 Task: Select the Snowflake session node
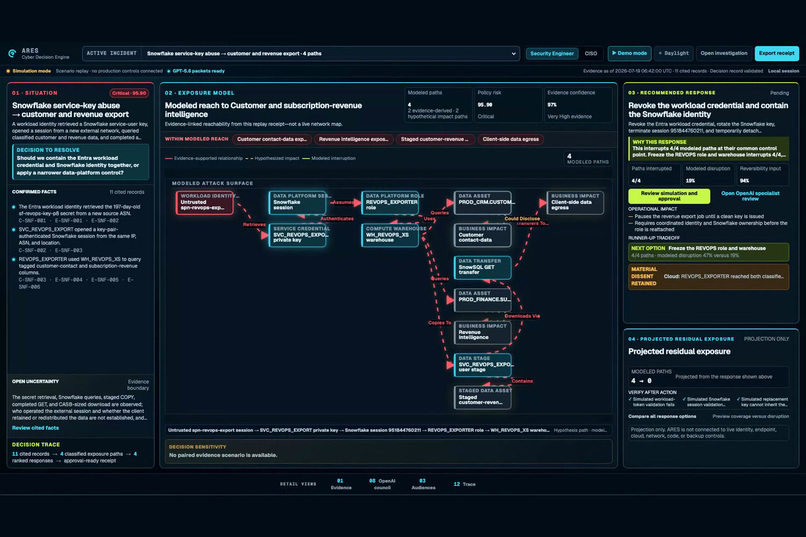pyautogui.click(x=297, y=202)
